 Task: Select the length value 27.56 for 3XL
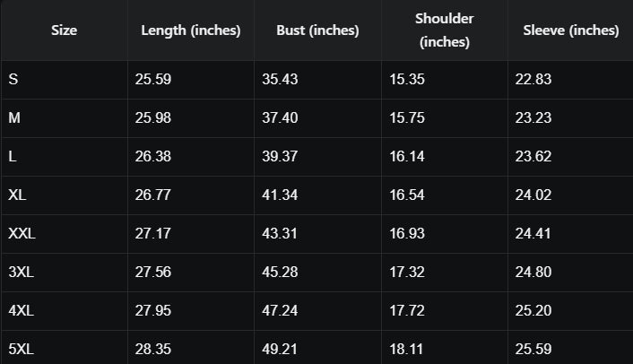153,273
